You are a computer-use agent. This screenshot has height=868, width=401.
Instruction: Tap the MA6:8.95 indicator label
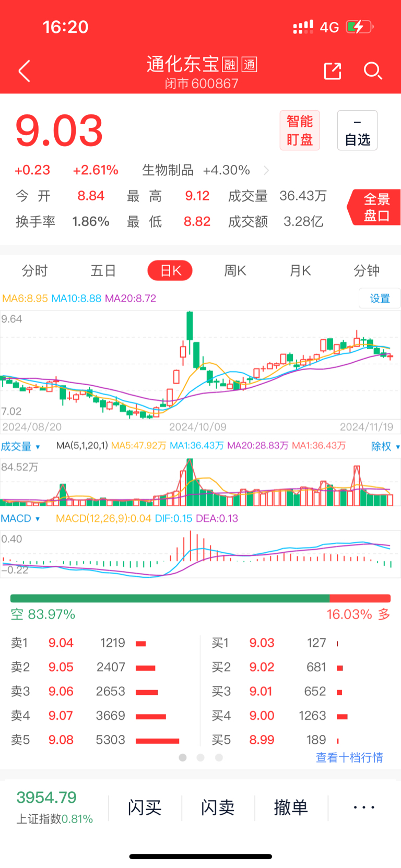25,299
